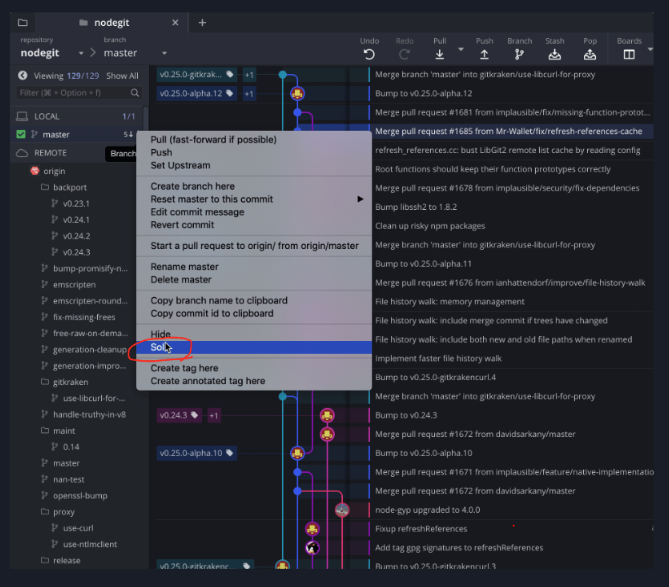Image resolution: width=669 pixels, height=587 pixels.
Task: Click the Branch icon in toolbar
Action: point(519,55)
